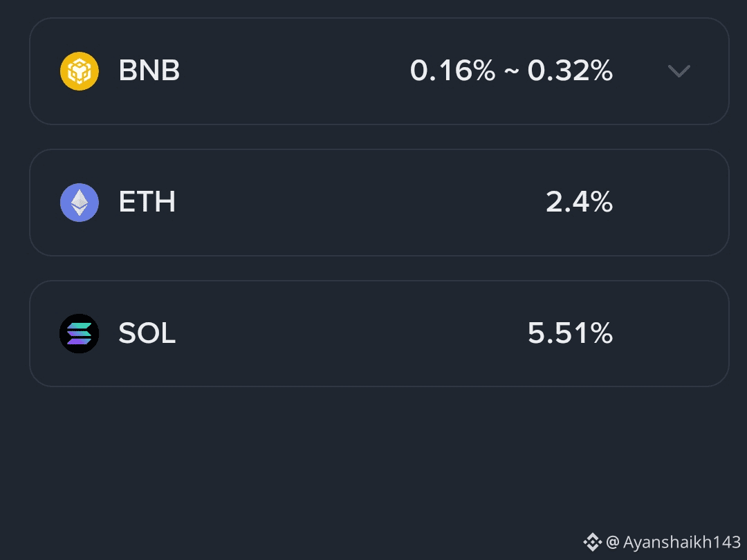Click the 2.4% ETH rate
Image resolution: width=747 pixels, height=560 pixels.
point(579,202)
